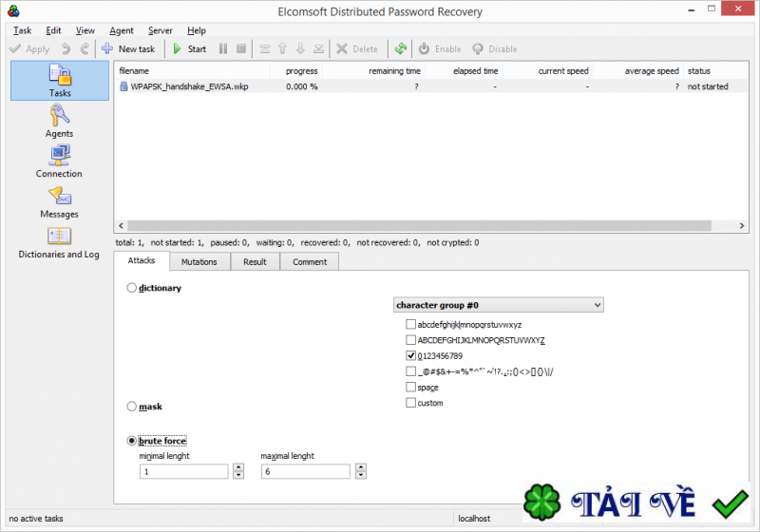Image resolution: width=760 pixels, height=532 pixels.
Task: Open the Task menu
Action: click(x=22, y=30)
